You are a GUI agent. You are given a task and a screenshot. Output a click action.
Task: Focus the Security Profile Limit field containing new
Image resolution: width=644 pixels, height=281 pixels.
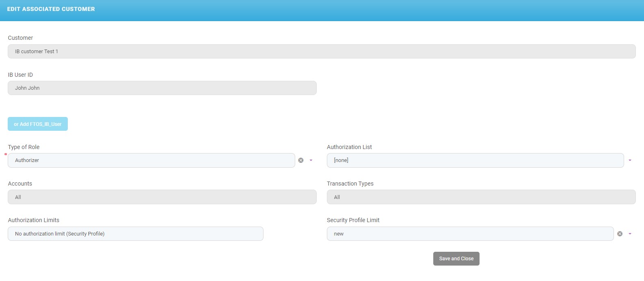click(470, 234)
